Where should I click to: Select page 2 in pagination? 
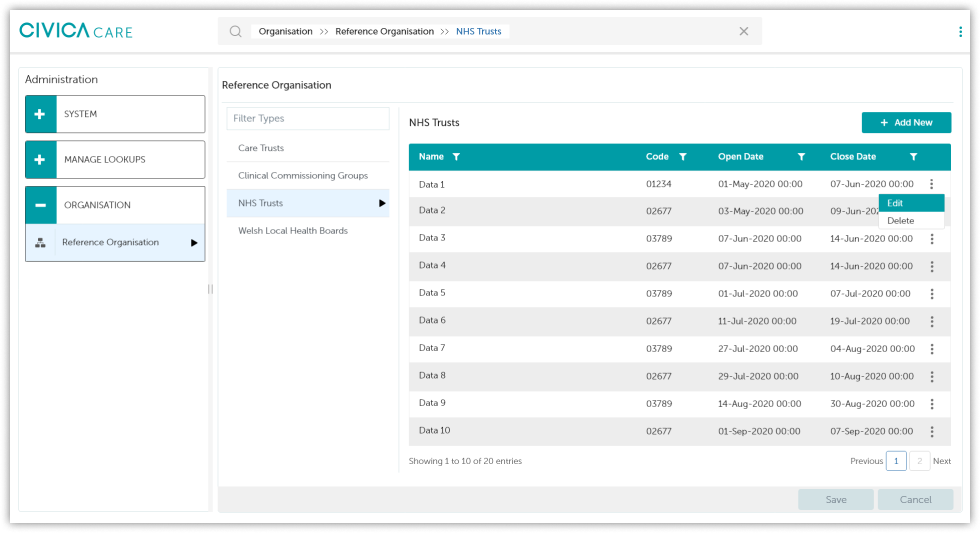pos(919,461)
